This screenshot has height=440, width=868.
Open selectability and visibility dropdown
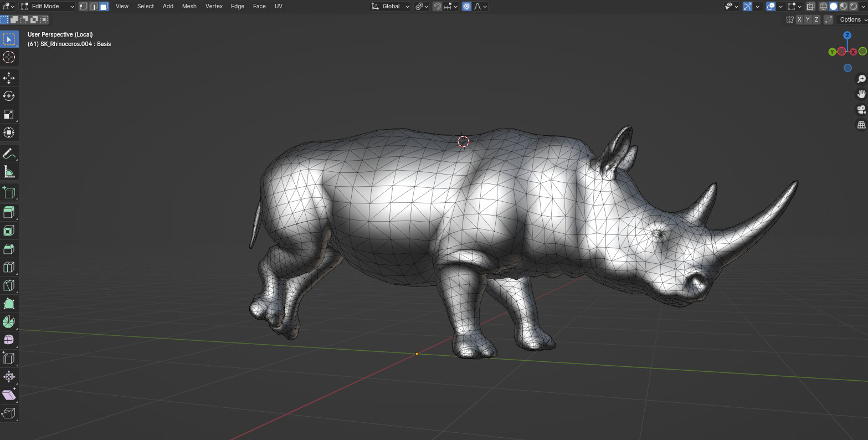pyautogui.click(x=732, y=6)
